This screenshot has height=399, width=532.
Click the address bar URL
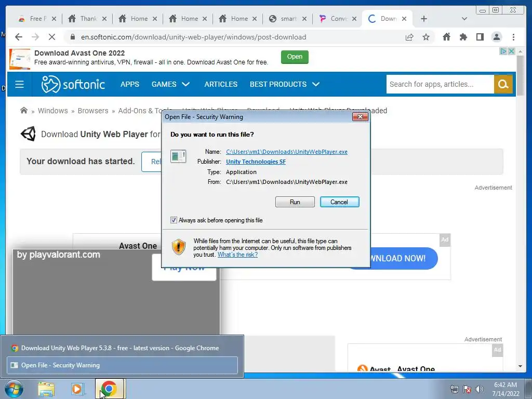click(x=193, y=37)
